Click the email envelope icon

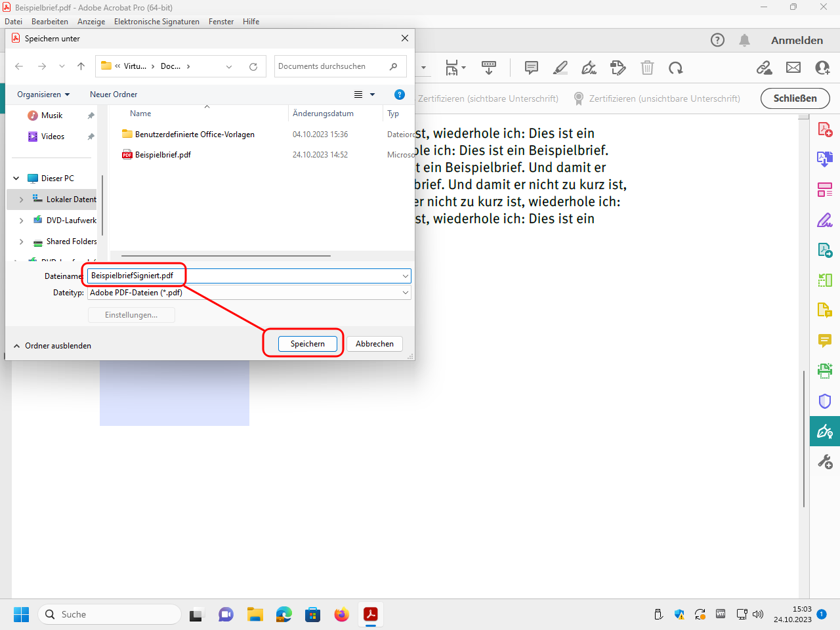coord(793,68)
